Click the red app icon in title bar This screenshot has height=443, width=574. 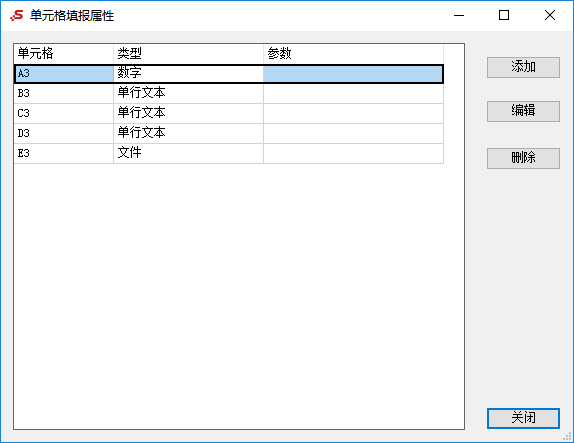click(x=16, y=15)
